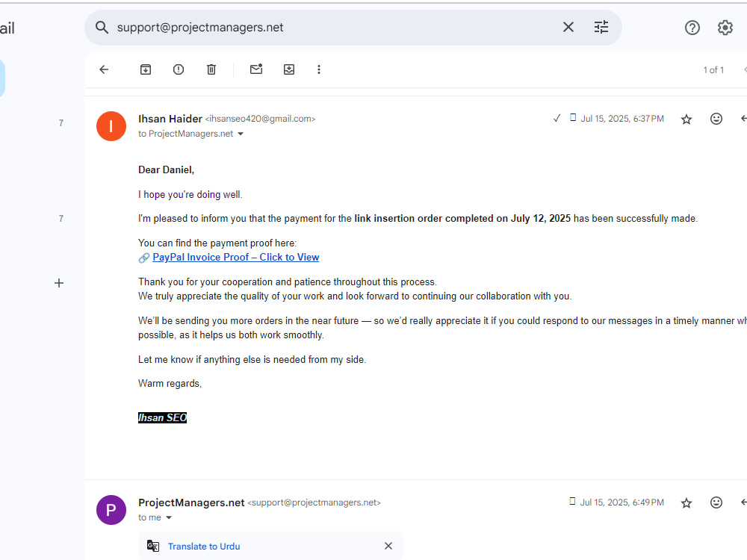Star the ProjectManagers.net message
Image resolution: width=747 pixels, height=560 pixels.
(686, 503)
